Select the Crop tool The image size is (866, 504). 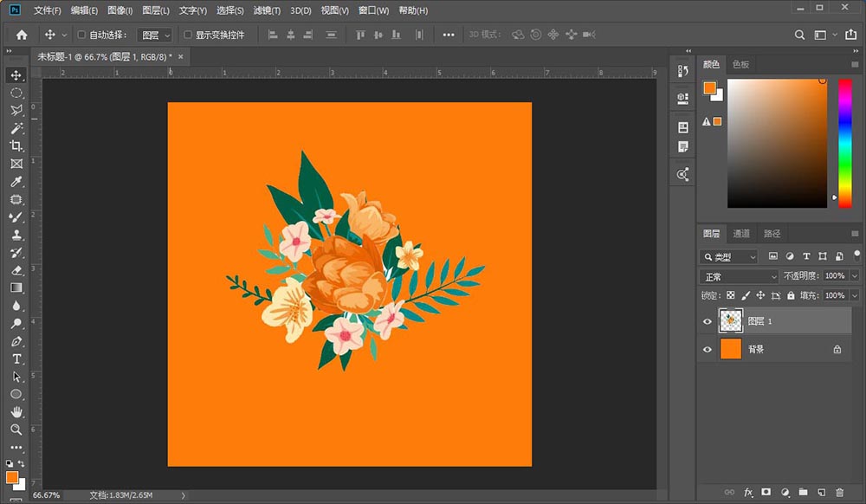coord(16,145)
